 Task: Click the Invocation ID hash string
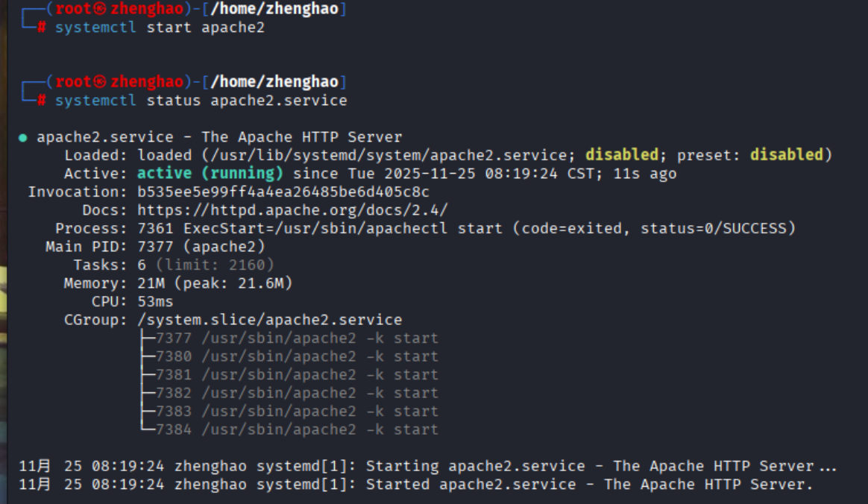tap(283, 192)
